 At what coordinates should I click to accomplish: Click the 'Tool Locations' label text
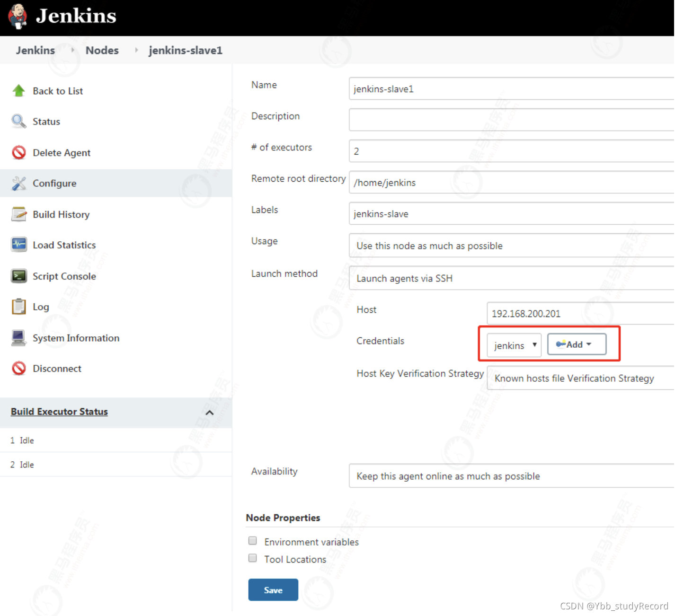(x=295, y=559)
